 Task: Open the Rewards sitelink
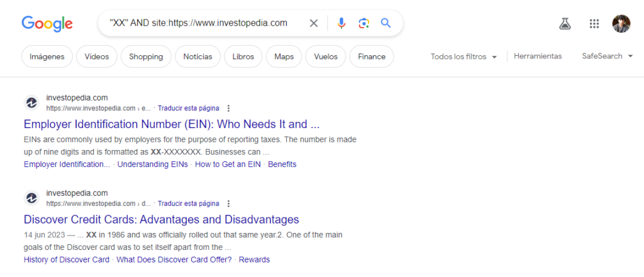(254, 260)
